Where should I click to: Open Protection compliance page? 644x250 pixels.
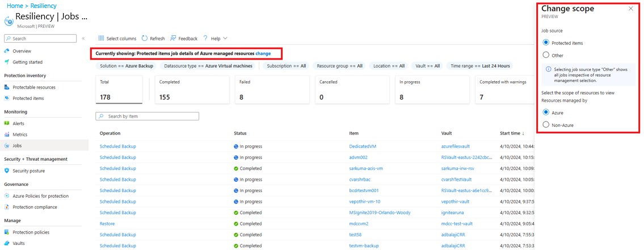(x=35, y=207)
